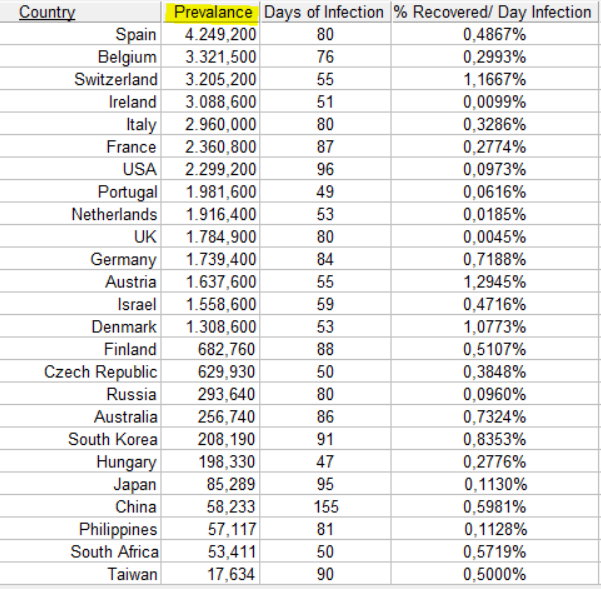Click France days of infection 87
This screenshot has width=601, height=589.
(325, 147)
